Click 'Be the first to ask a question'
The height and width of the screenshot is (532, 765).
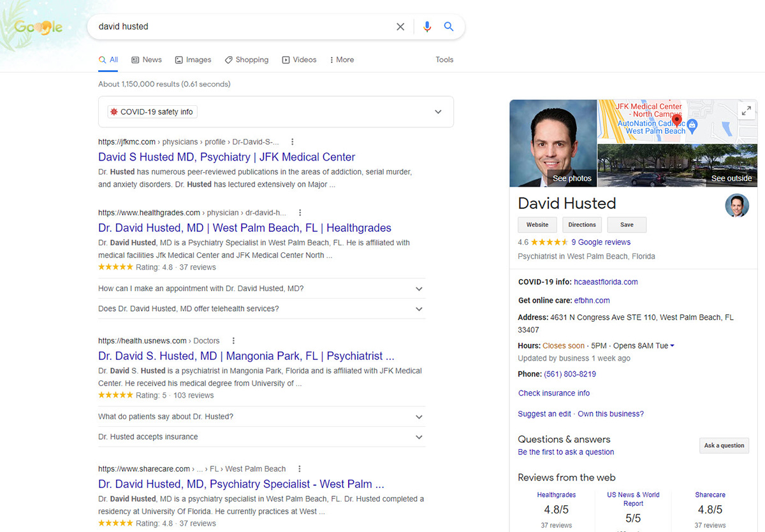pos(566,452)
